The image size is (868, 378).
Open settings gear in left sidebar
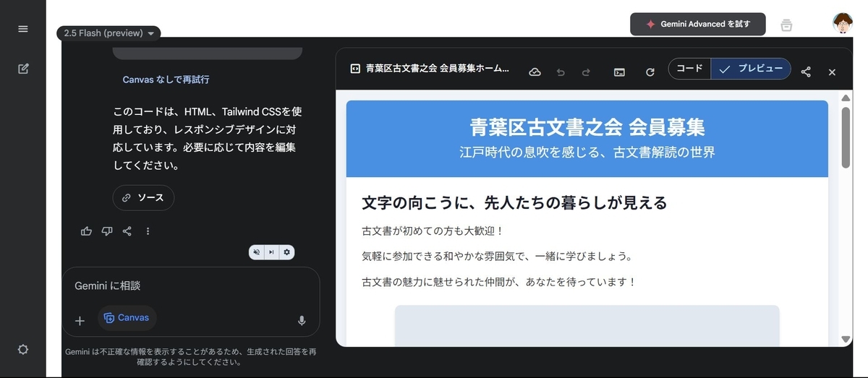pyautogui.click(x=23, y=350)
